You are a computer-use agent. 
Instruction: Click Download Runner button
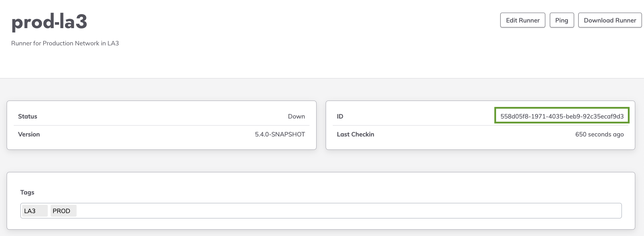pos(610,20)
